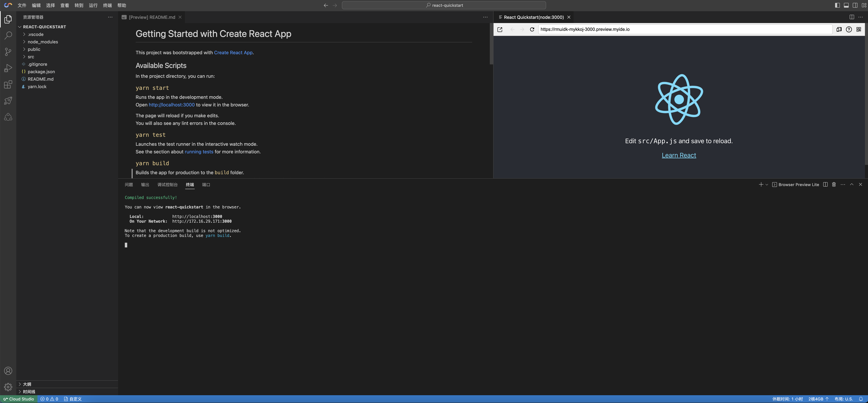Open the Extensions view
This screenshot has width=868, height=403.
(8, 84)
